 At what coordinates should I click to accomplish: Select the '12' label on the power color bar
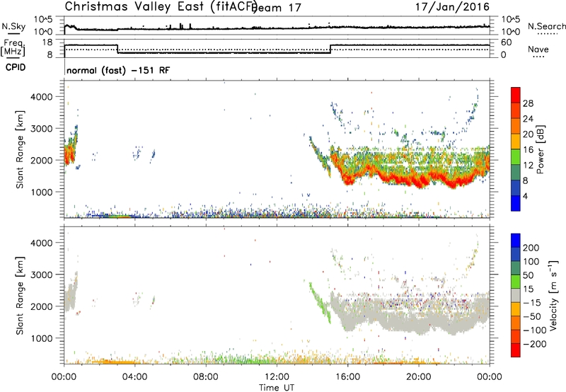(x=528, y=165)
